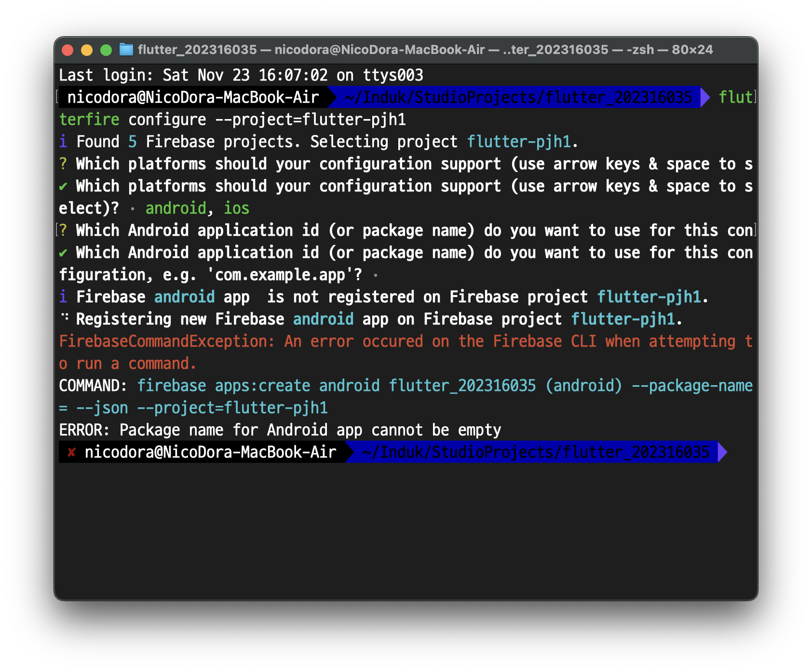Click 'configure --project=flutter-pjh1' command text
This screenshot has height=672, width=812.
(267, 120)
